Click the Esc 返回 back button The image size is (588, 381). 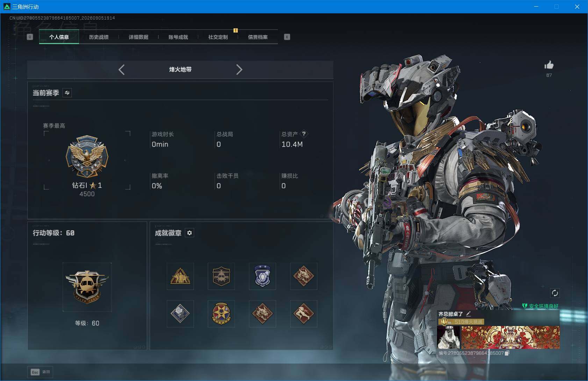pyautogui.click(x=40, y=372)
